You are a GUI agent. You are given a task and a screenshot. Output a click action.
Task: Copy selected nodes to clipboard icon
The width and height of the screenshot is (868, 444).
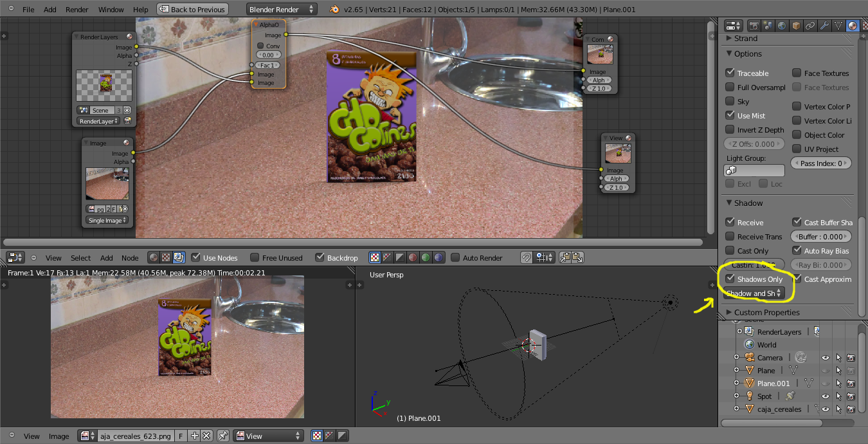[565, 257]
